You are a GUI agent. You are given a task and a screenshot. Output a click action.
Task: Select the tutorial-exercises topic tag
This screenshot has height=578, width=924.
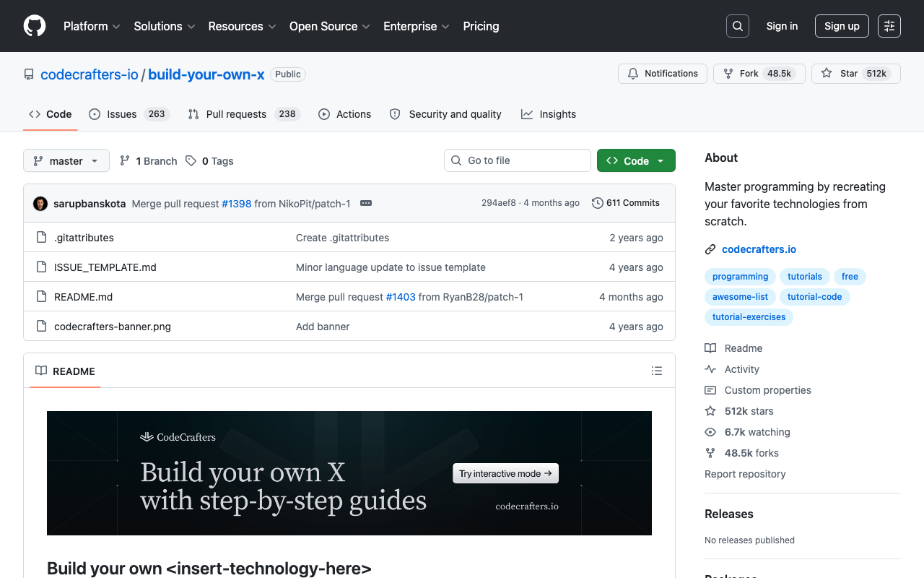pos(749,317)
